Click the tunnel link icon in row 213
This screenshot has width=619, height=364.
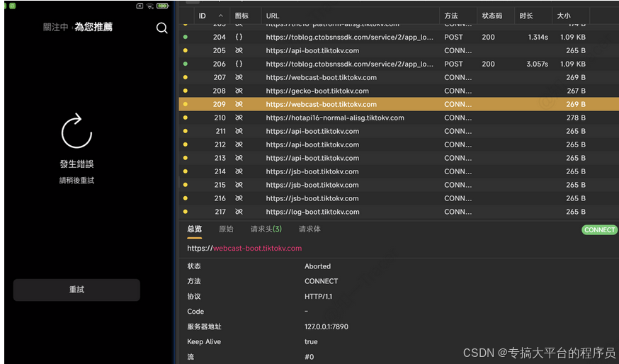point(239,158)
